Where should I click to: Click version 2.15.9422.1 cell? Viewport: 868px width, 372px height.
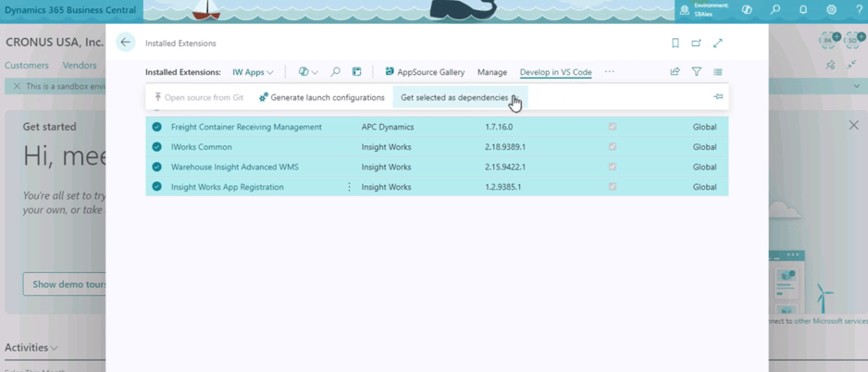pos(505,167)
